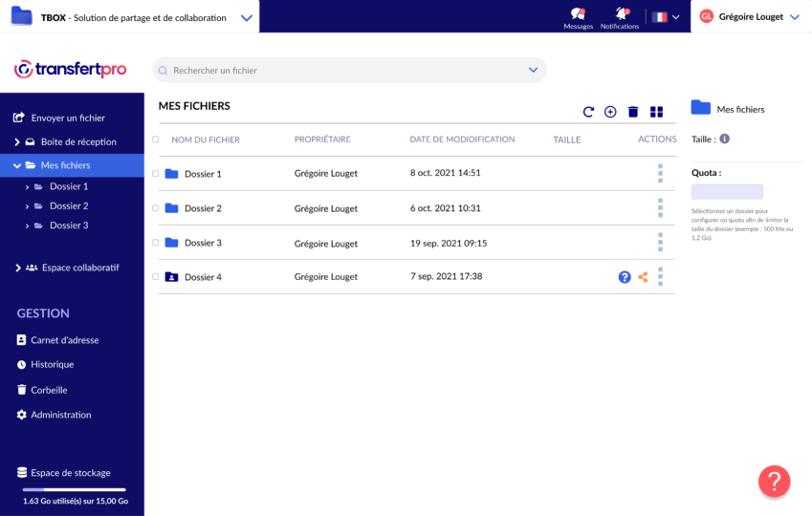Open the Messages icon in top bar
The width and height of the screenshot is (812, 516).
pyautogui.click(x=578, y=15)
